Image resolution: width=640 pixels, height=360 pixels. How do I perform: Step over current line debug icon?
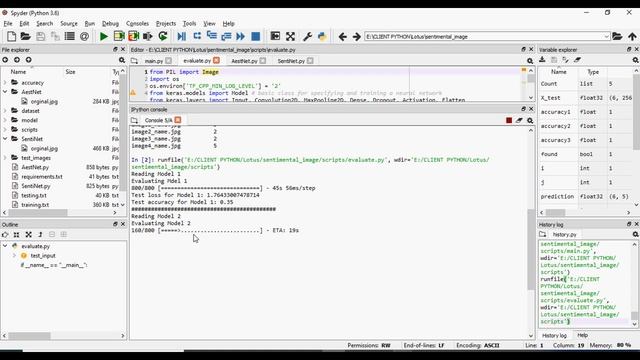197,36
